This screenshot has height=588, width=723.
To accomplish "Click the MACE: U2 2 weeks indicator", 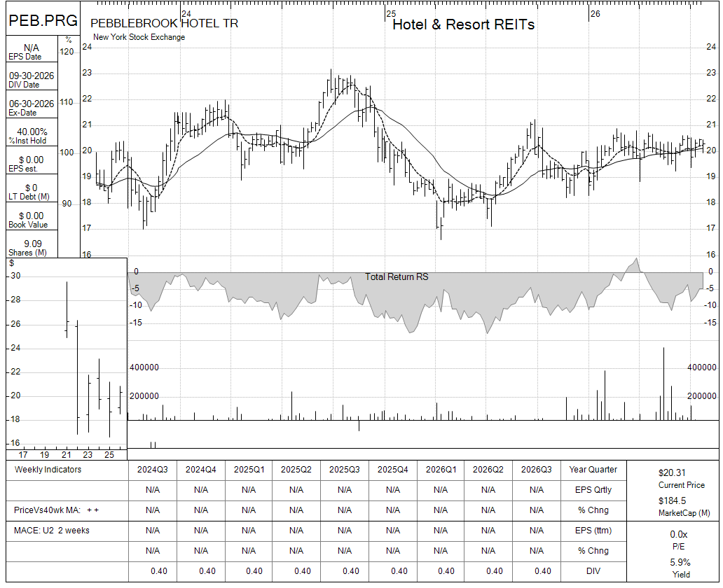I will point(52,531).
